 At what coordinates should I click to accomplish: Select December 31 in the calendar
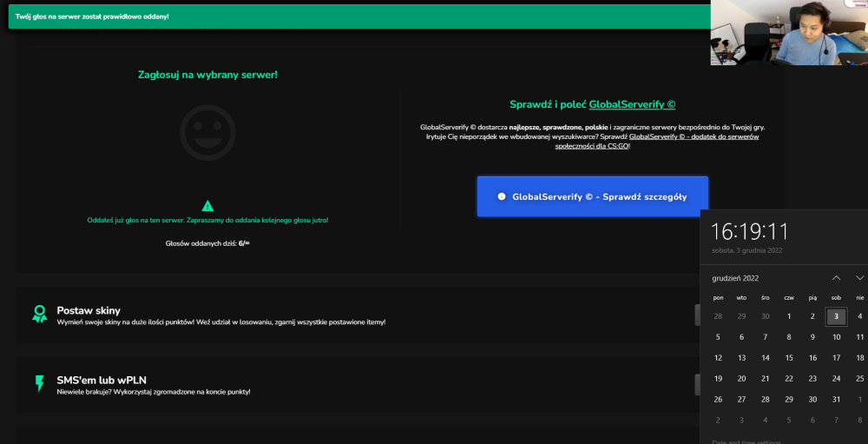[837, 400]
